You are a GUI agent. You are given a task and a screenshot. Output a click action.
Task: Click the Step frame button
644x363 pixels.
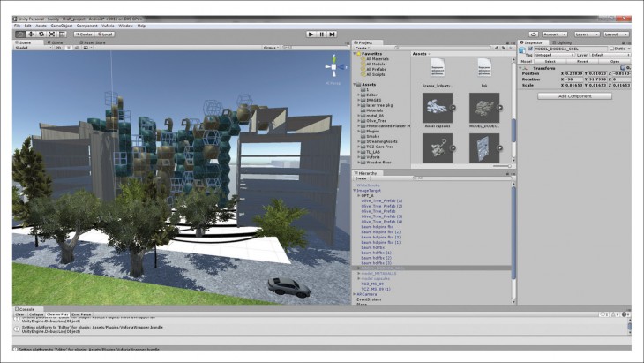click(x=334, y=34)
